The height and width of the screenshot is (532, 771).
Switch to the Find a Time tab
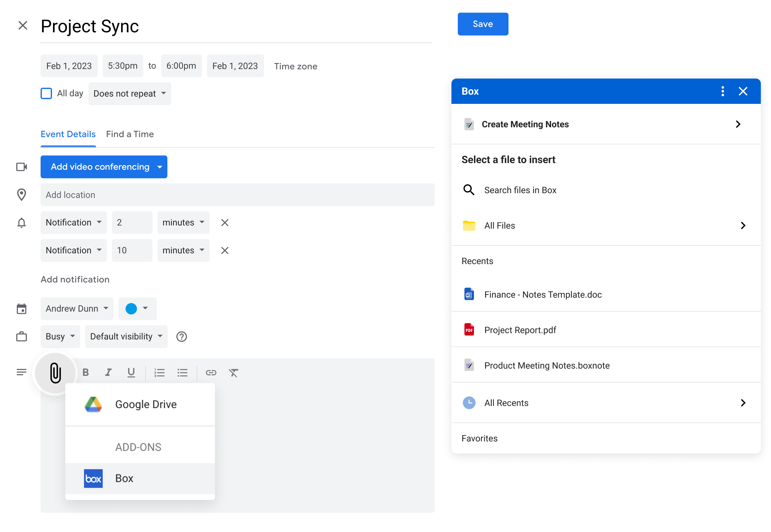point(130,134)
